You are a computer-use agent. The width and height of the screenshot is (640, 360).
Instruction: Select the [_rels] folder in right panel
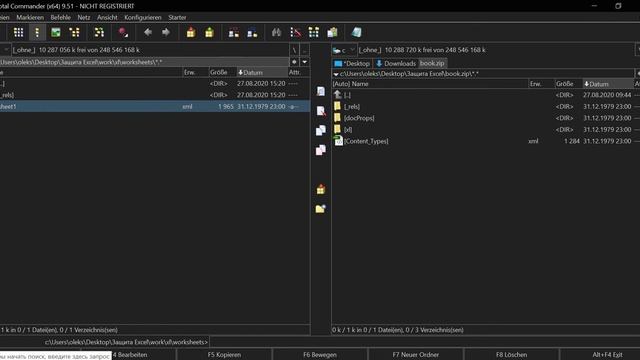click(486, 107)
